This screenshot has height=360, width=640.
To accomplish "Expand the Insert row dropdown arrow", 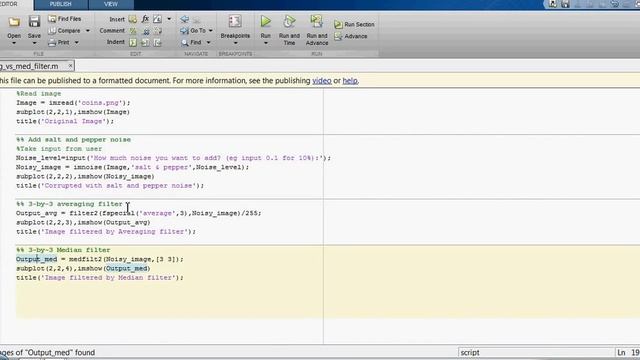I will (169, 19).
